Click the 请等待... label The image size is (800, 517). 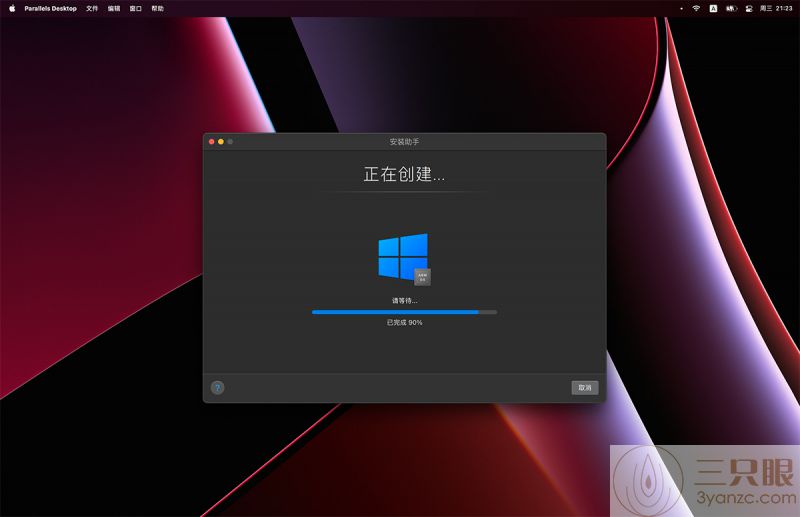point(404,301)
